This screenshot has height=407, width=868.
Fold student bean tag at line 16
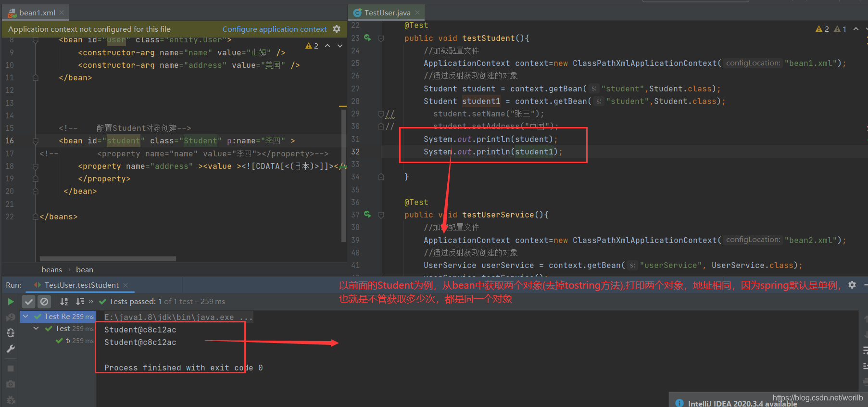(x=35, y=141)
